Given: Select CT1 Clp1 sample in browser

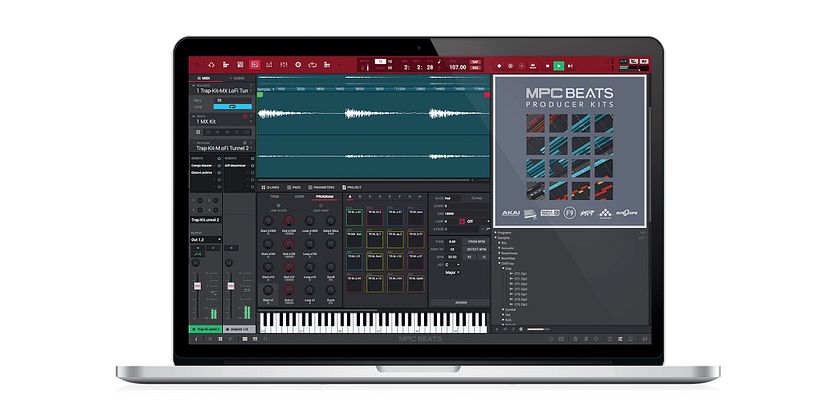Looking at the screenshot, I should (x=521, y=274).
